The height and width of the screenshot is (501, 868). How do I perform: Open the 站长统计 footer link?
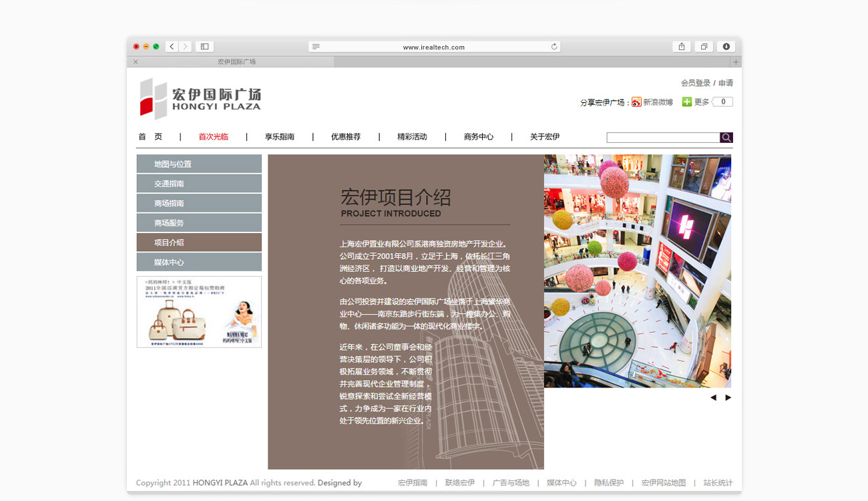[x=718, y=483]
